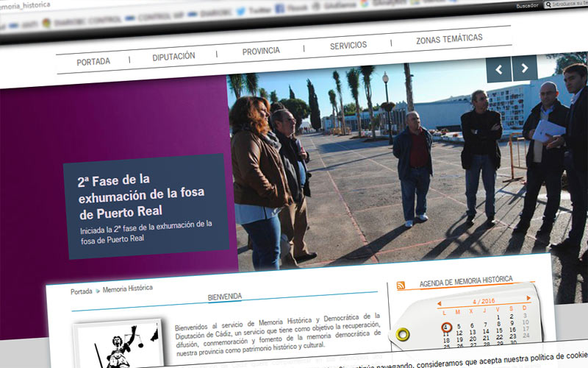The width and height of the screenshot is (588, 368).
Task: Click the '4 / 2016' calendar month label
Action: click(x=484, y=301)
